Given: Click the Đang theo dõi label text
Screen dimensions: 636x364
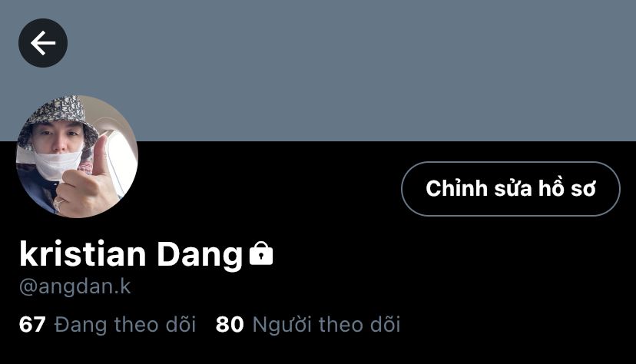Looking at the screenshot, I should pos(125,325).
